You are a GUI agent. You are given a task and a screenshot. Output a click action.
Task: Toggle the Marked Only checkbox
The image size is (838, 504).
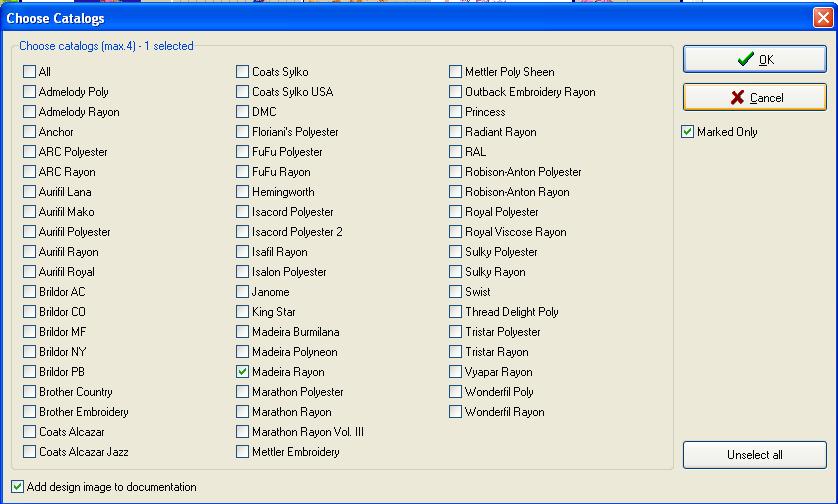(687, 131)
